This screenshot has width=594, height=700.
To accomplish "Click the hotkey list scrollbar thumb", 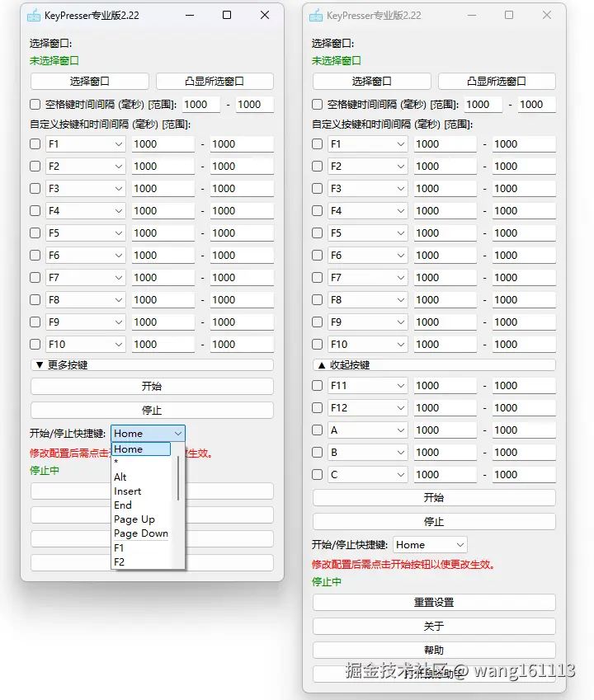I will pos(178,478).
